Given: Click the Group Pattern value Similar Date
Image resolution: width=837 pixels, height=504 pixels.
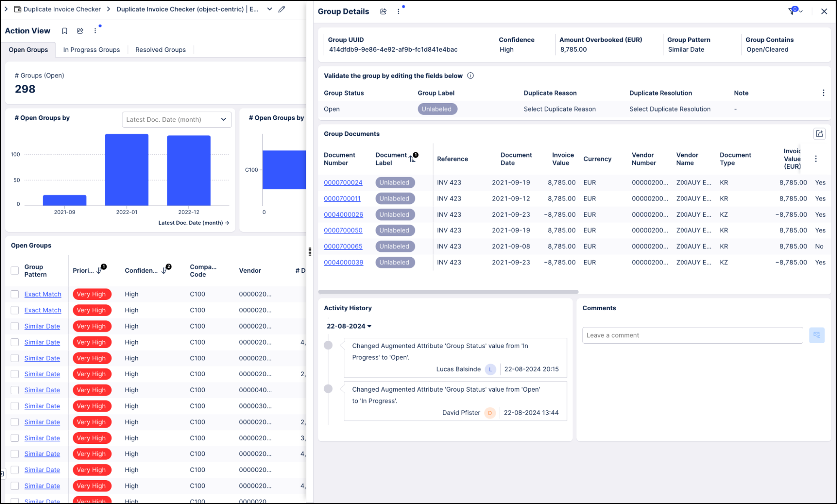Looking at the screenshot, I should (x=686, y=49).
